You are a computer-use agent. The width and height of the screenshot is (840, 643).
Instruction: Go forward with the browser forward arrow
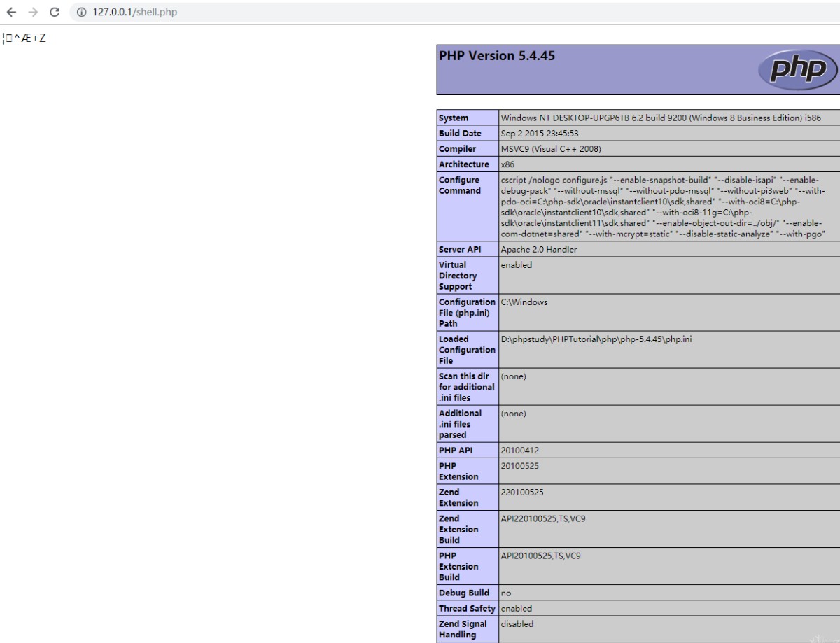coord(33,12)
